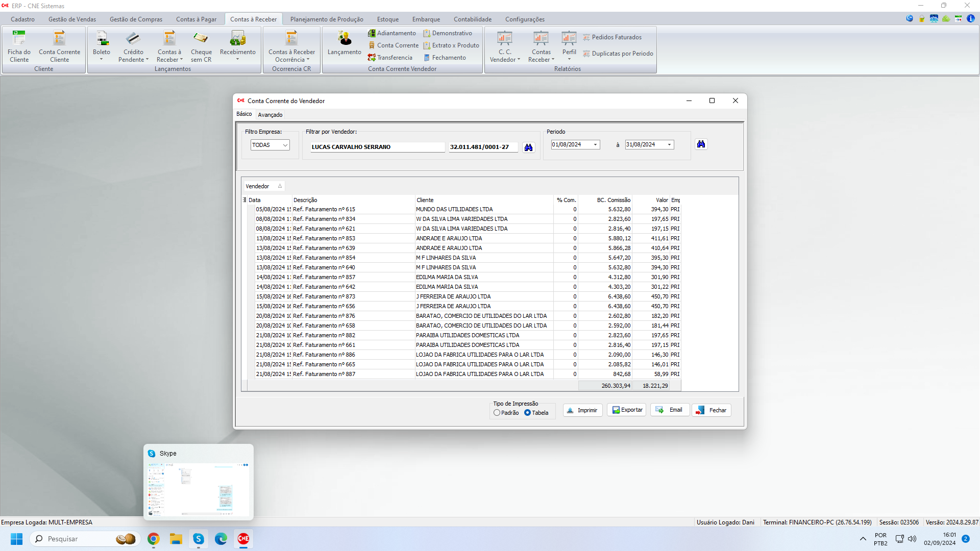The width and height of the screenshot is (980, 551).
Task: Click binoculars search next to vendor CNPJ
Action: click(x=528, y=147)
